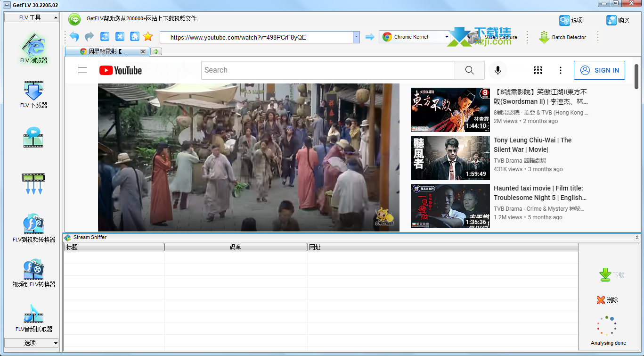Go back in the browser toolbar
644x356 pixels.
click(74, 37)
